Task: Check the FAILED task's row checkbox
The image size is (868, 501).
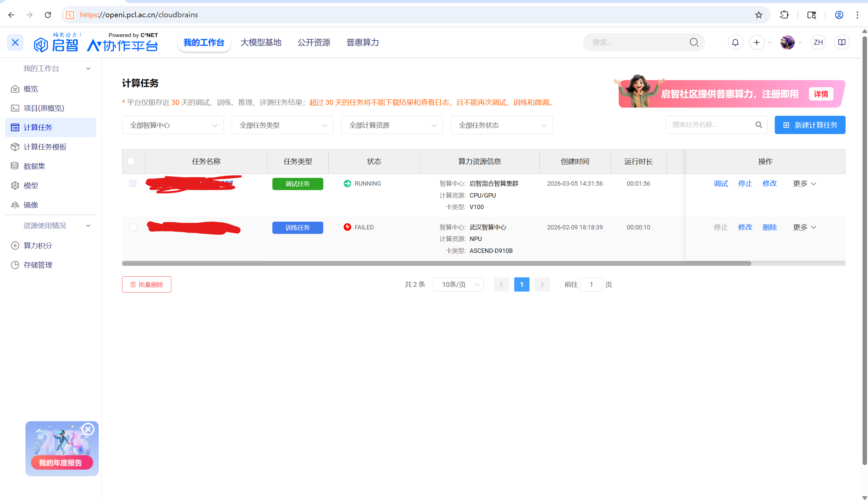Action: click(x=133, y=227)
